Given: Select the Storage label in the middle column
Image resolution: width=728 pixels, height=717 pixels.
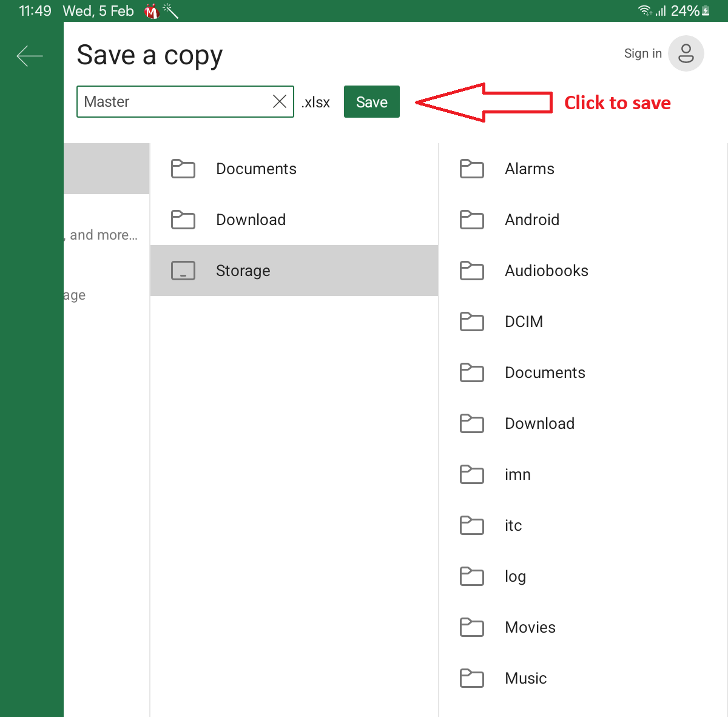Looking at the screenshot, I should (x=243, y=271).
